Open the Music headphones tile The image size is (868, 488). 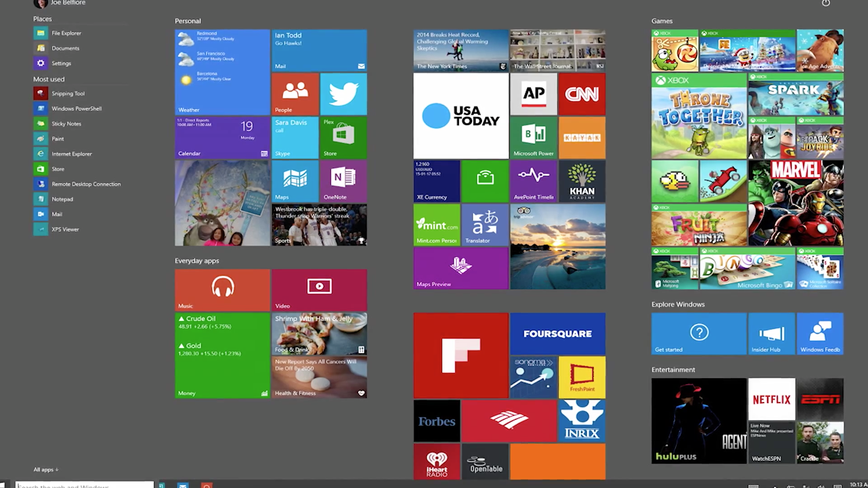(x=222, y=290)
